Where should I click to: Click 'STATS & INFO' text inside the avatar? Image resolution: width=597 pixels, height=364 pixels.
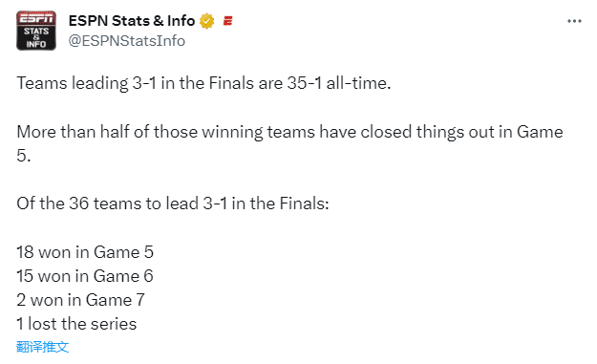(36, 37)
